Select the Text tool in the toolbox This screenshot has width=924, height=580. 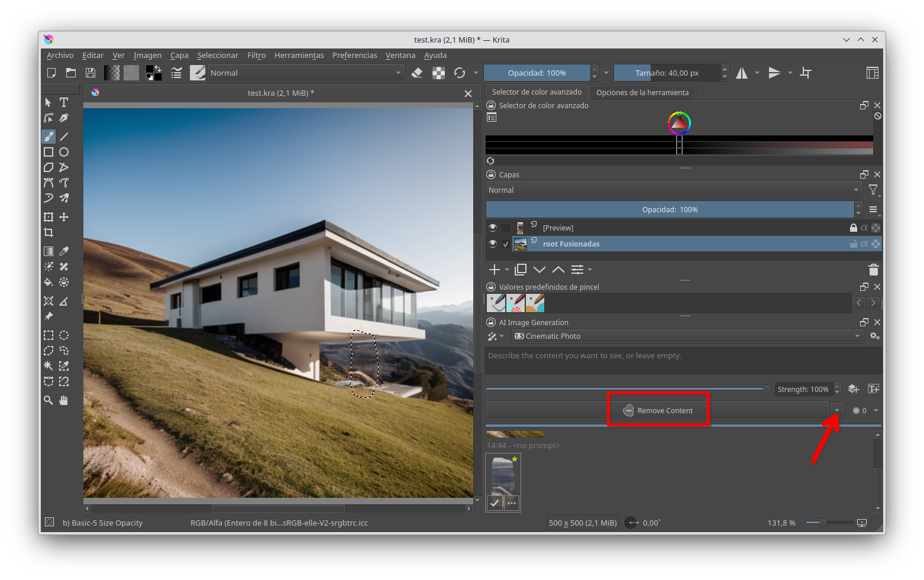(64, 102)
